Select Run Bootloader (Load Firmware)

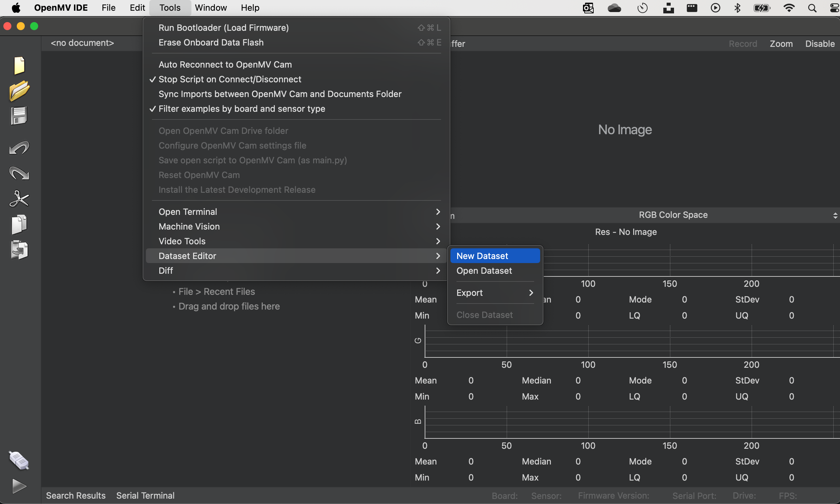click(x=296, y=28)
